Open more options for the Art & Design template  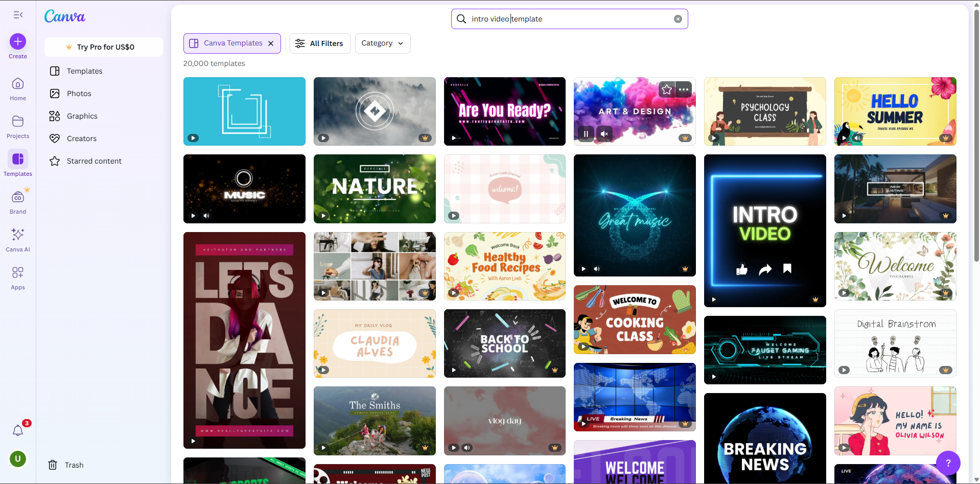(683, 89)
